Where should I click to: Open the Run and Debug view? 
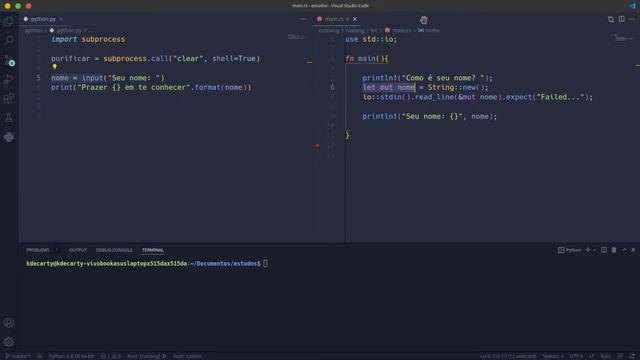coord(9,79)
